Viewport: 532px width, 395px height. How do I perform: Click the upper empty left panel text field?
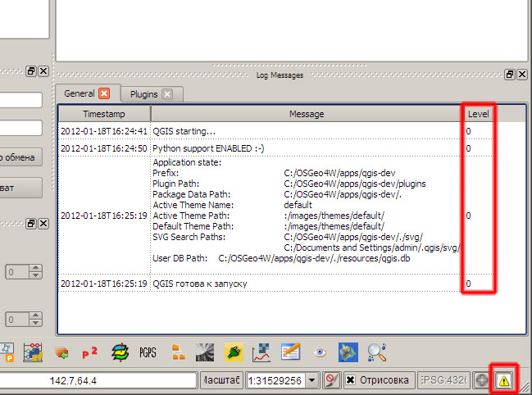tap(20, 100)
